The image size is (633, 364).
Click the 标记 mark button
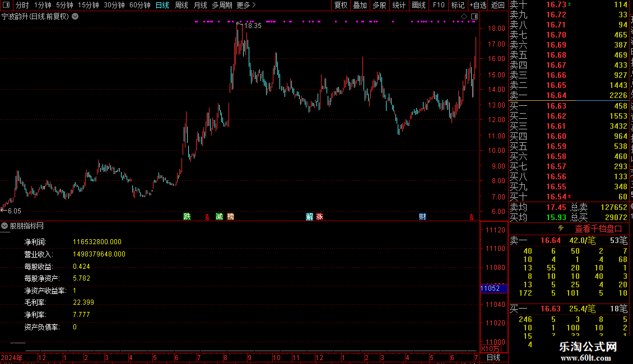pyautogui.click(x=458, y=5)
